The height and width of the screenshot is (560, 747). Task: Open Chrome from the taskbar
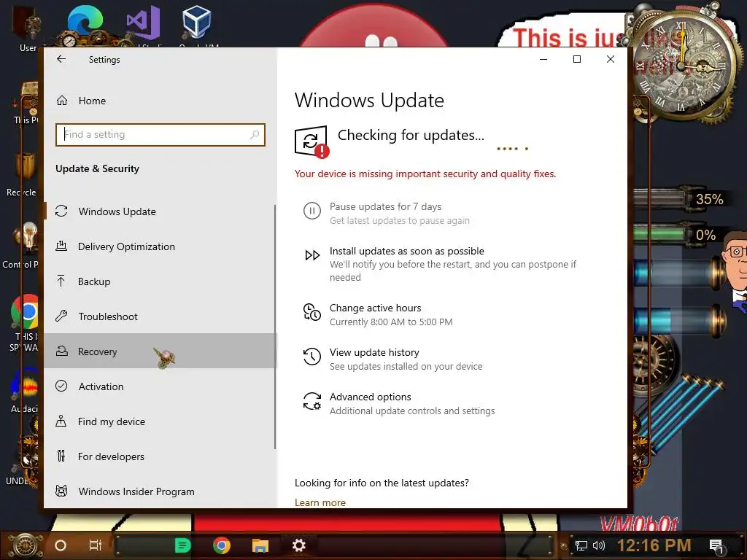pyautogui.click(x=222, y=545)
